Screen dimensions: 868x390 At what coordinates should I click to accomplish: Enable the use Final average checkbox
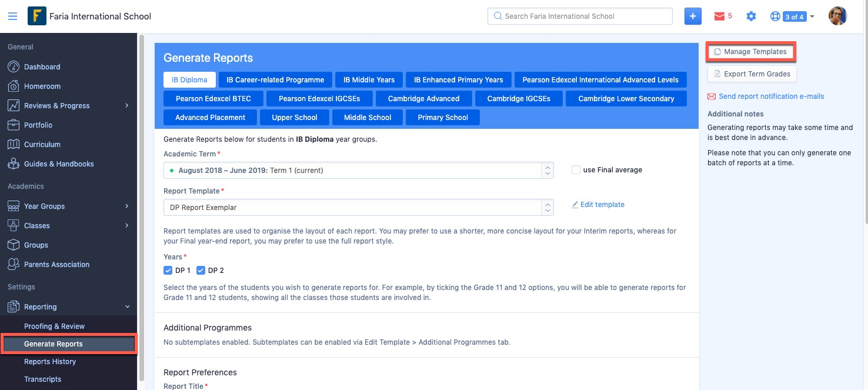(x=576, y=169)
